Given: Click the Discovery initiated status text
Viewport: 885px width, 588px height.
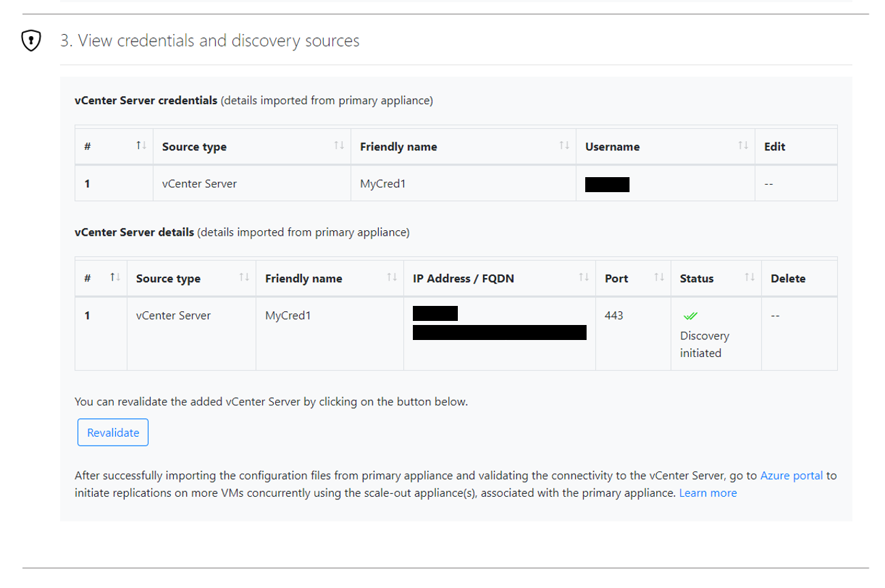Looking at the screenshot, I should [x=704, y=344].
